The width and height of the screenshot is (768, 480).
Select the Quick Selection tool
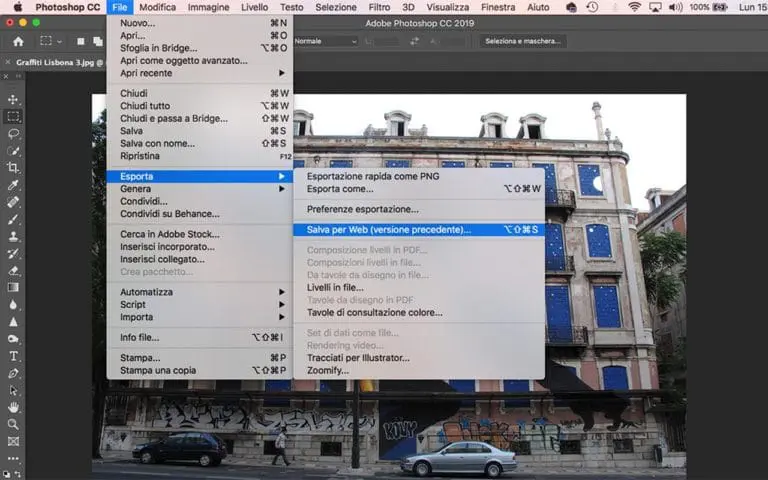click(x=13, y=151)
